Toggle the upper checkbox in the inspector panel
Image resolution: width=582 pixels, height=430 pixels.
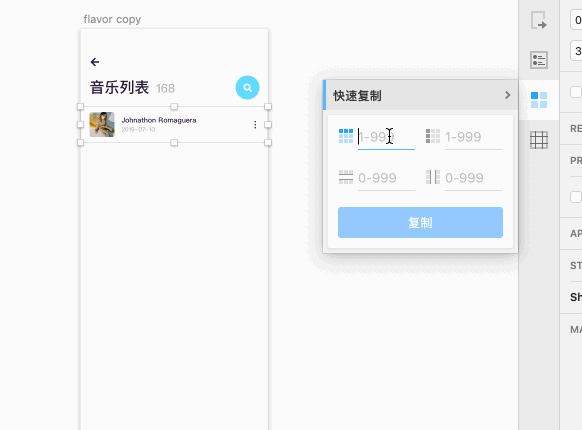pyautogui.click(x=576, y=92)
